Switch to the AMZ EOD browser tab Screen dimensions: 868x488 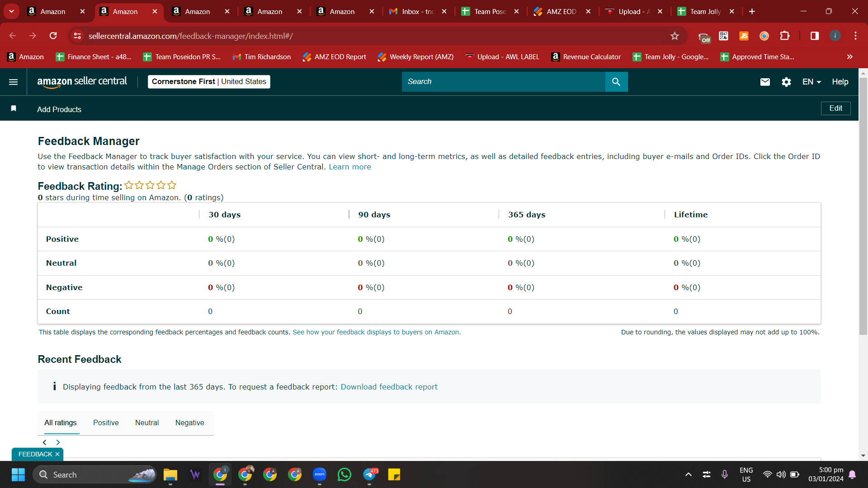click(x=561, y=11)
